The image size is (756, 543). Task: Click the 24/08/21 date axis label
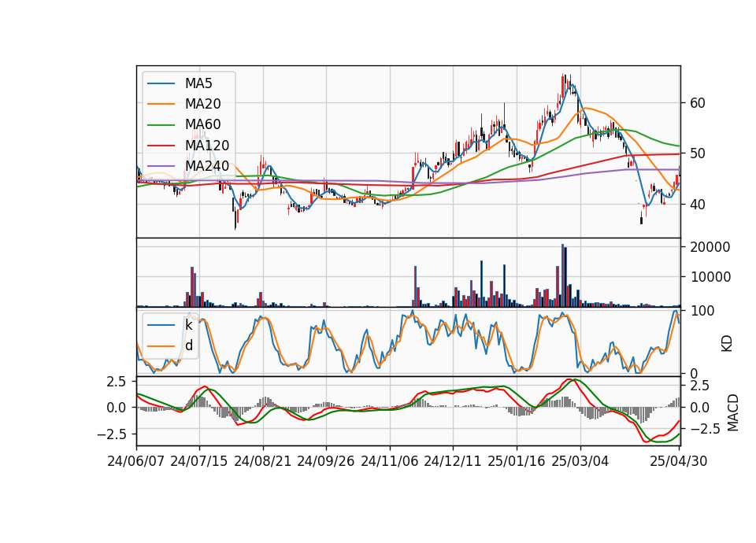[263, 461]
